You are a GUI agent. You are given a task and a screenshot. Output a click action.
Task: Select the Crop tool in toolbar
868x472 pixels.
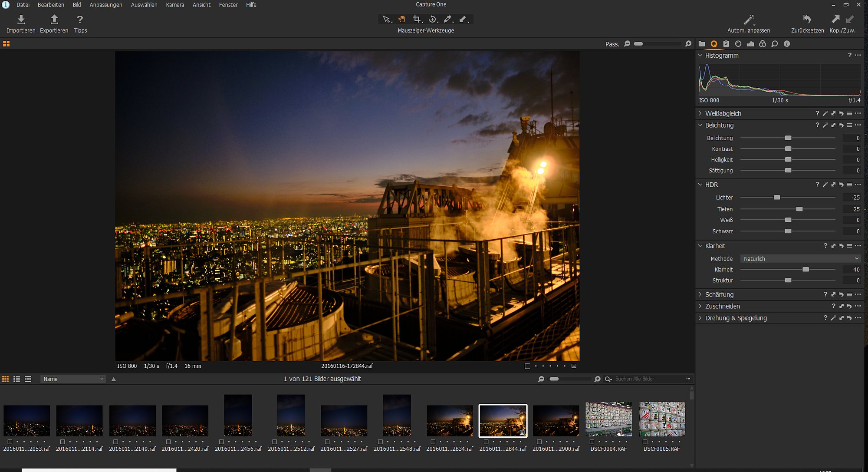click(417, 19)
